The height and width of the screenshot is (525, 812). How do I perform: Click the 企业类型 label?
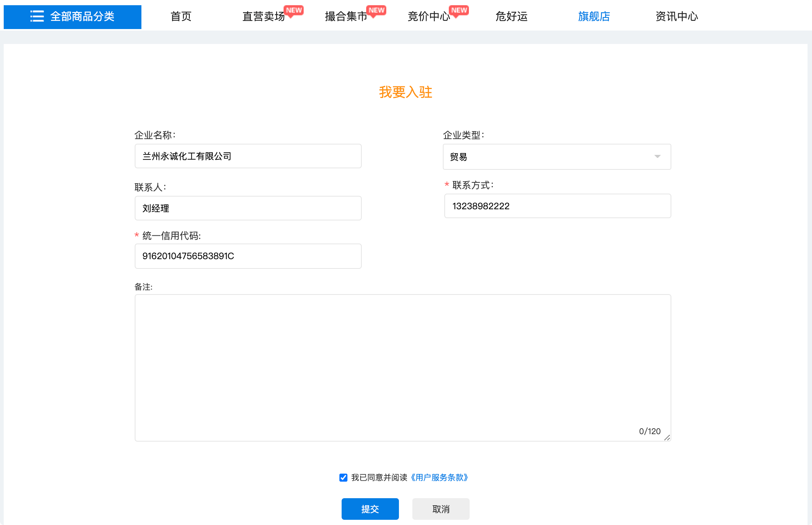coord(464,135)
